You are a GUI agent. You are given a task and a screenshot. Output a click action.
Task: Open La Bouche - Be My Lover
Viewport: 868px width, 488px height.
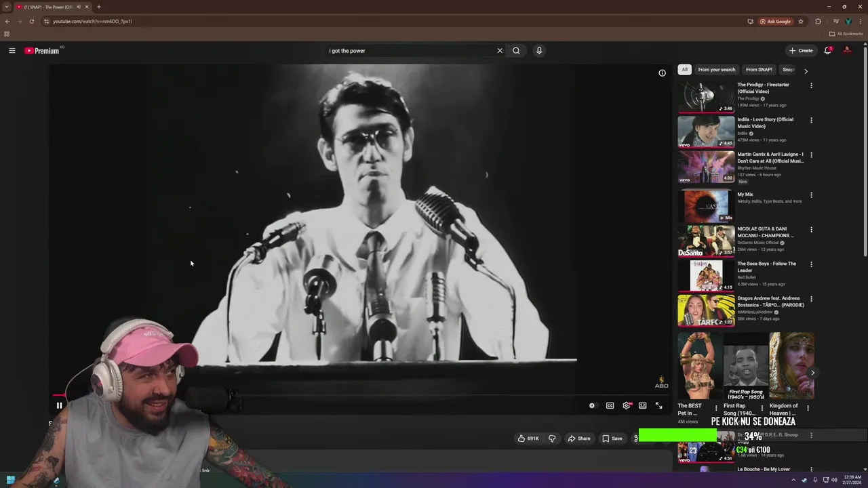point(763,469)
